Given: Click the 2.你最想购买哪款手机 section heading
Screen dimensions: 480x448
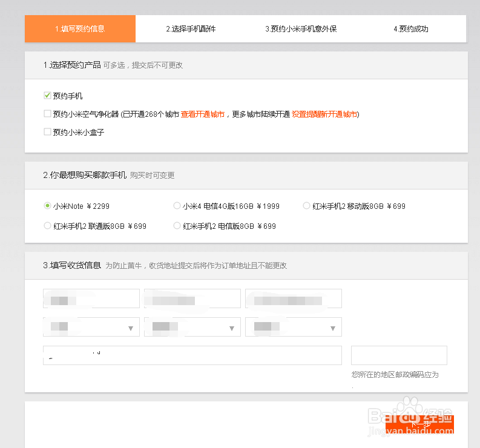Looking at the screenshot, I should pos(85,175).
